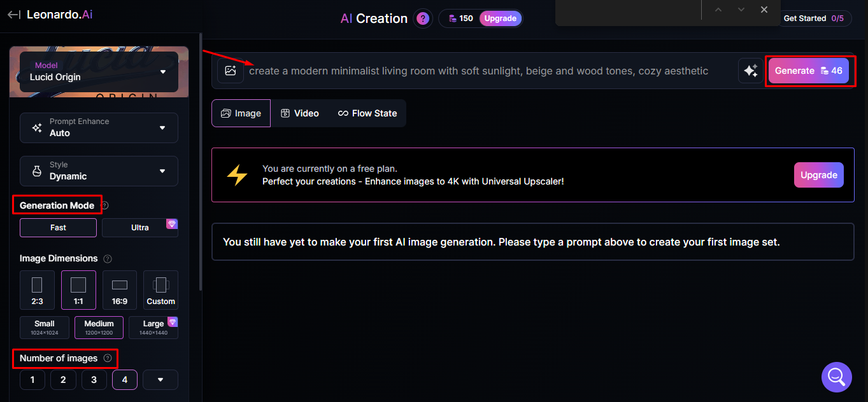Click the Generation Mode info icon
Screen dimensions: 868x402
(x=104, y=205)
